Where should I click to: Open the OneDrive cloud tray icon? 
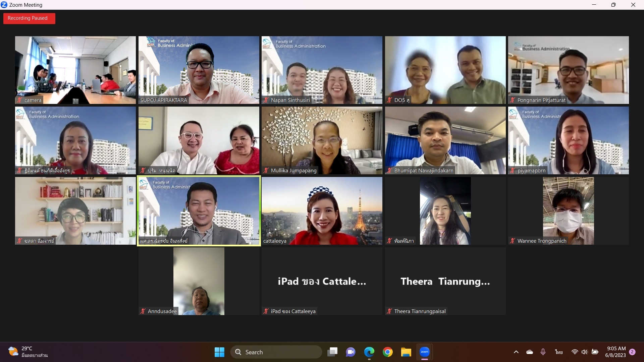pos(530,352)
